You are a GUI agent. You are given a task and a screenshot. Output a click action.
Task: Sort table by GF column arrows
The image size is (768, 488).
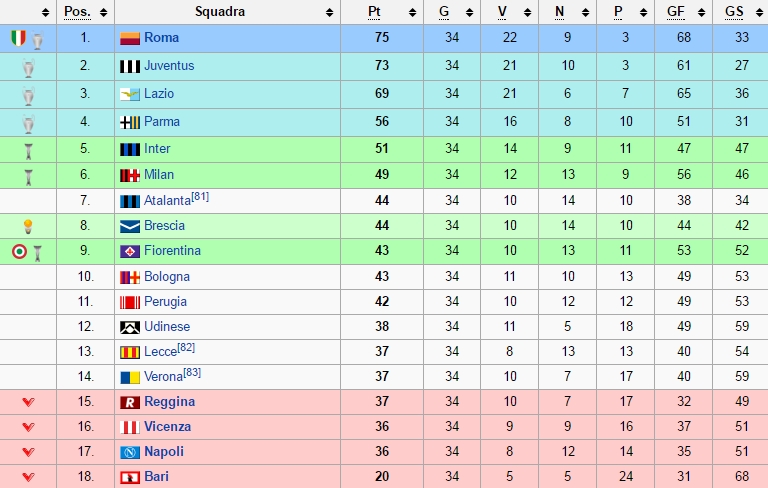tap(701, 13)
